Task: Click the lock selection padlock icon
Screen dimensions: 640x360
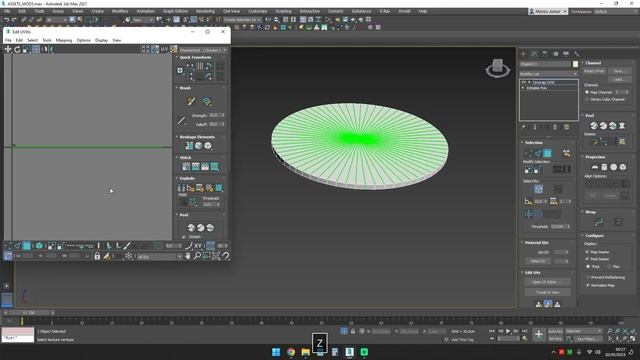Action: (97, 256)
